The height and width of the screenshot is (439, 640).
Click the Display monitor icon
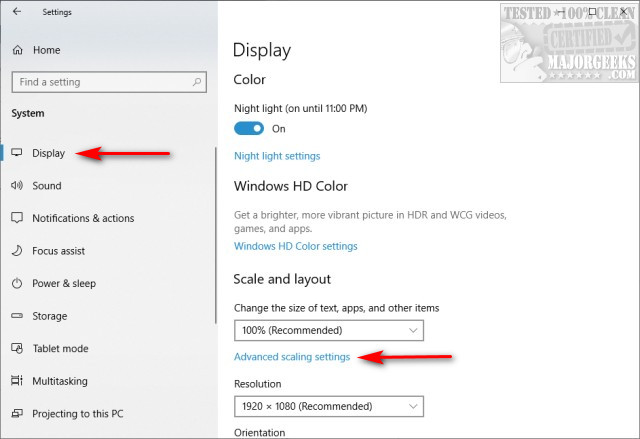[x=17, y=153]
